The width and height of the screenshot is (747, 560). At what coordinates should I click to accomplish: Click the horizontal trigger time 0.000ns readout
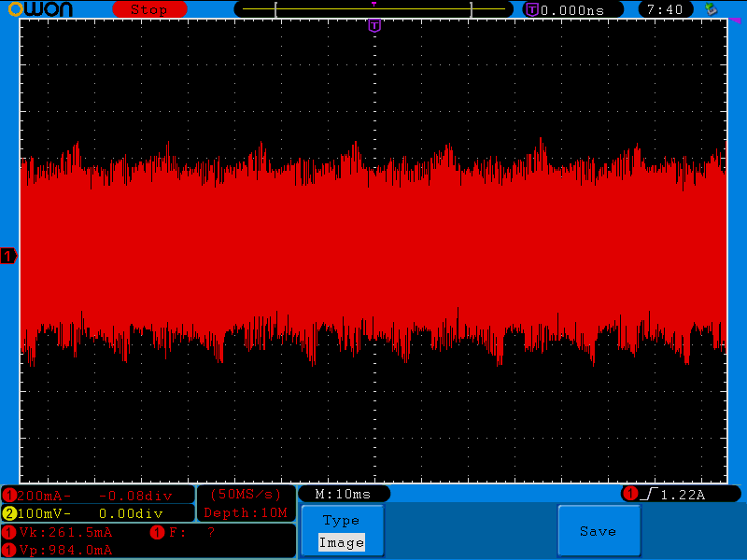[572, 10]
